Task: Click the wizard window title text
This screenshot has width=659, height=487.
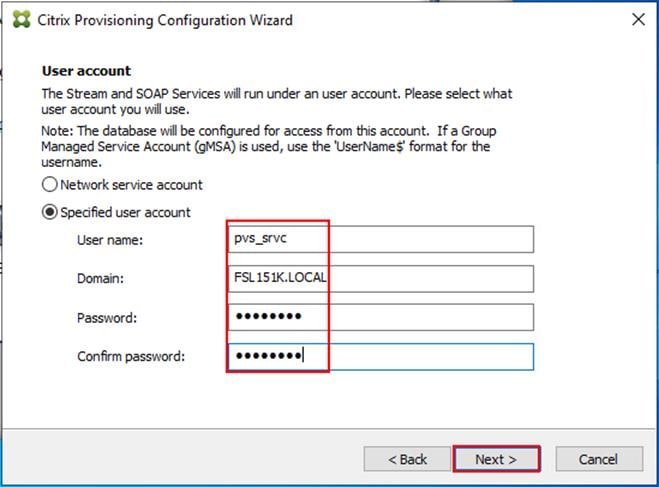Action: (165, 20)
